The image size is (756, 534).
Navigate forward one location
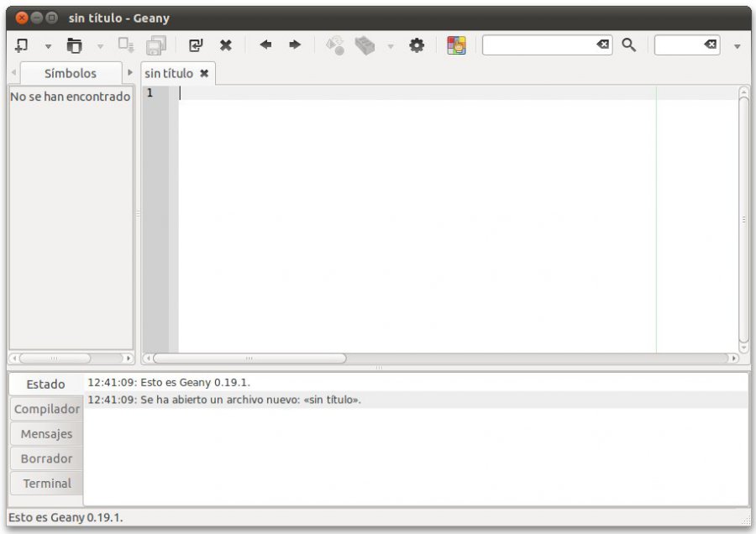click(x=295, y=44)
